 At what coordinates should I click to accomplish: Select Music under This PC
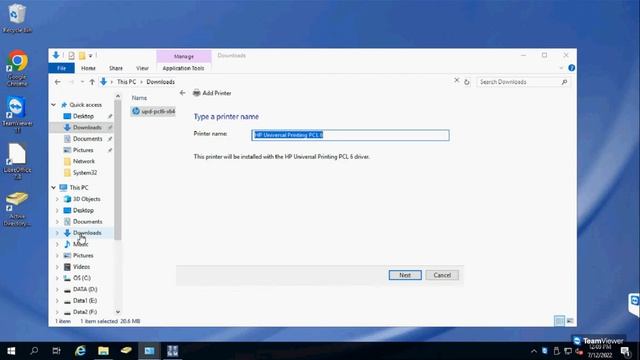coord(81,244)
